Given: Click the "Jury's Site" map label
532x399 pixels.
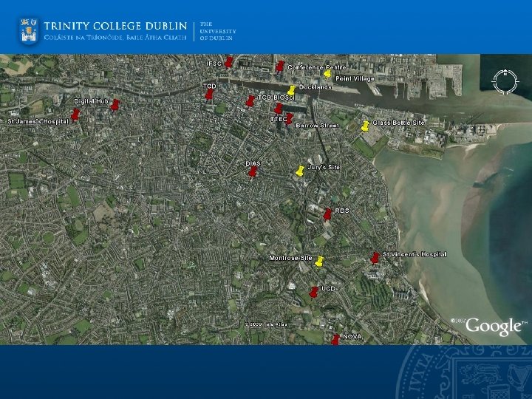Looking at the screenshot, I should pyautogui.click(x=324, y=167).
